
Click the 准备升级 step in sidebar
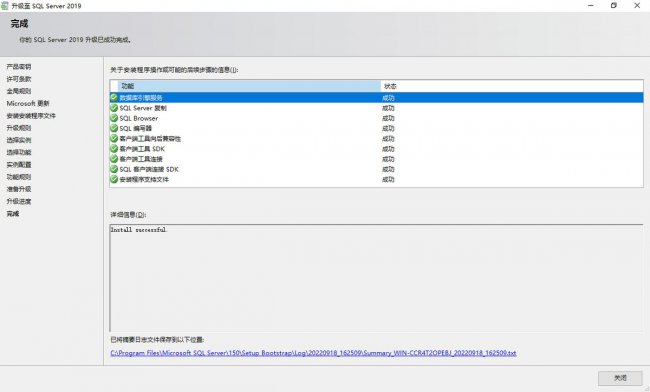click(19, 189)
